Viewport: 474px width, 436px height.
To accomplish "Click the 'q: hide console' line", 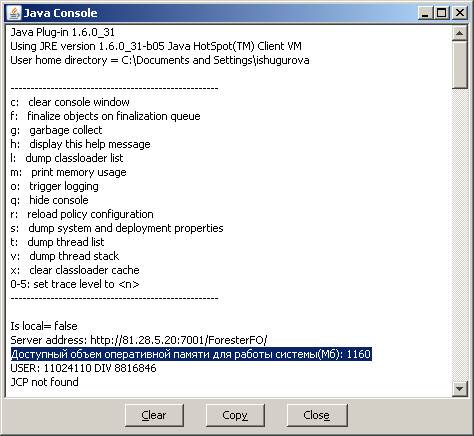I will pyautogui.click(x=49, y=200).
